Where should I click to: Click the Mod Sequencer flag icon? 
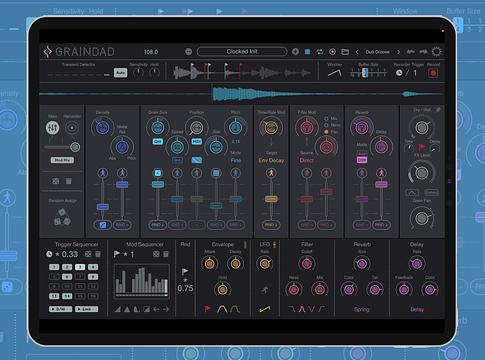[x=117, y=254]
